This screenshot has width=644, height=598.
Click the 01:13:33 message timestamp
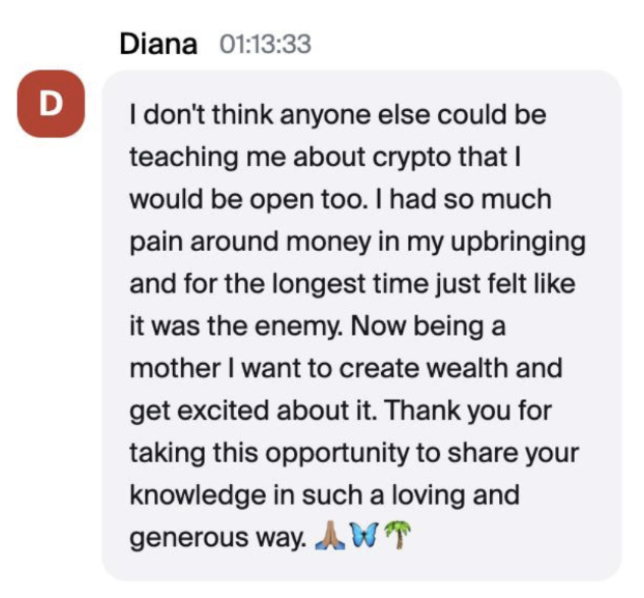click(265, 44)
